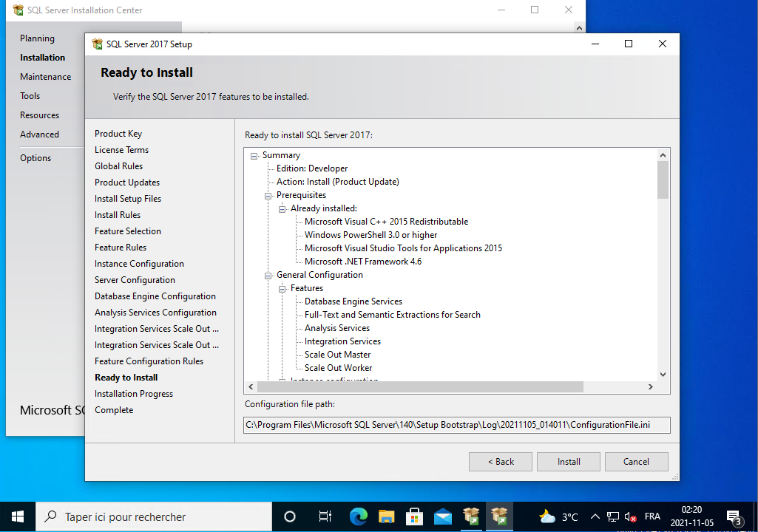Image resolution: width=758 pixels, height=532 pixels.
Task: Select Maintenance in Installation Center sidebar
Action: (x=46, y=77)
